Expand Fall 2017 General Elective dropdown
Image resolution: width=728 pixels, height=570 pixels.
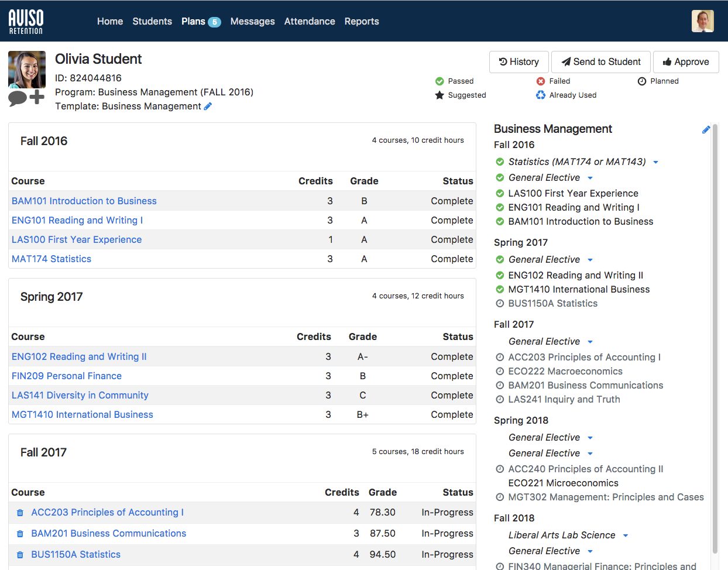(x=590, y=342)
